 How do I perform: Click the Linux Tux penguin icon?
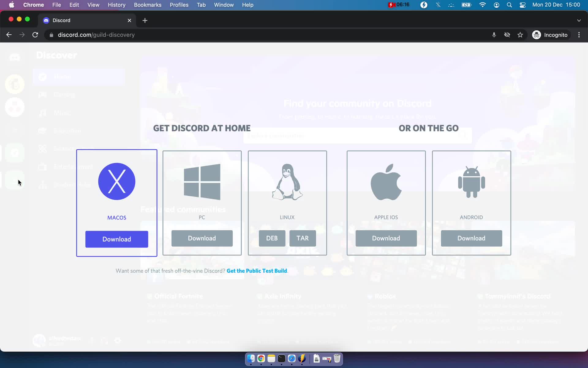(288, 182)
